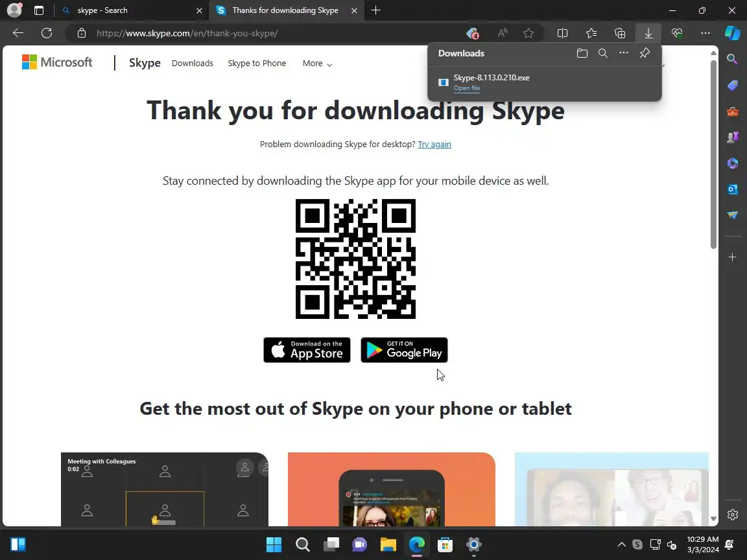Toggle the Downloads toolbar button
The image size is (747, 560).
pyautogui.click(x=648, y=33)
